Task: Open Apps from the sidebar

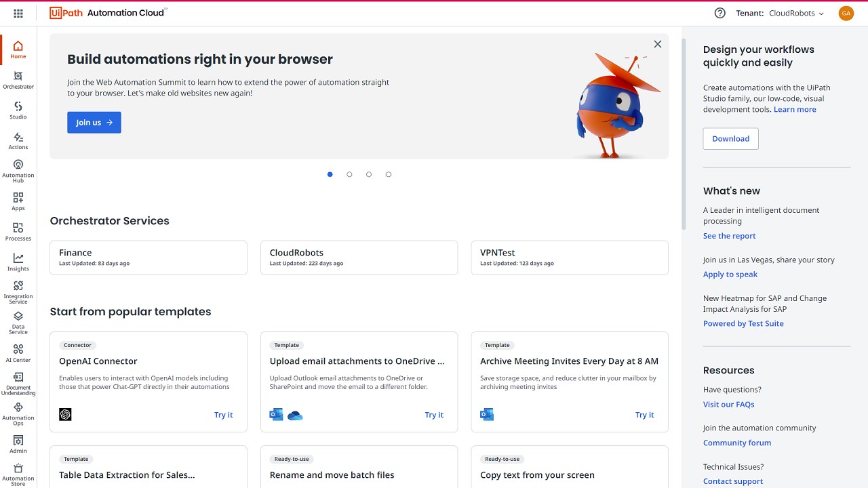Action: pyautogui.click(x=18, y=201)
